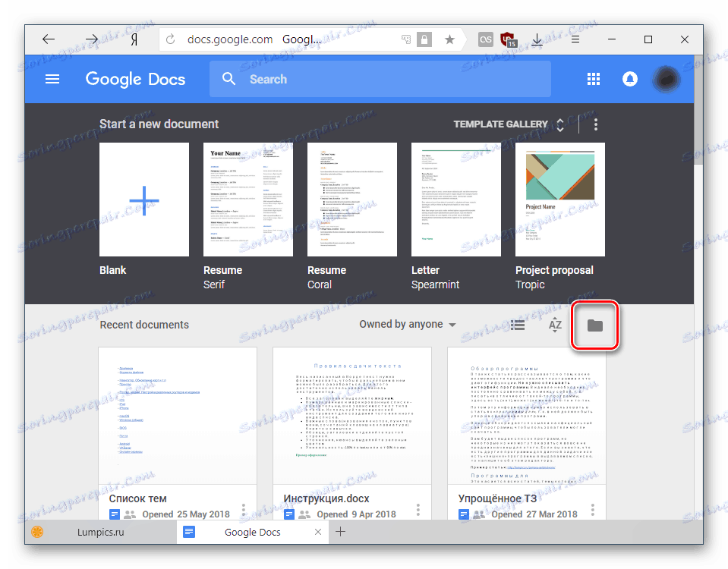Open the Project proposal Tropic template

click(560, 200)
